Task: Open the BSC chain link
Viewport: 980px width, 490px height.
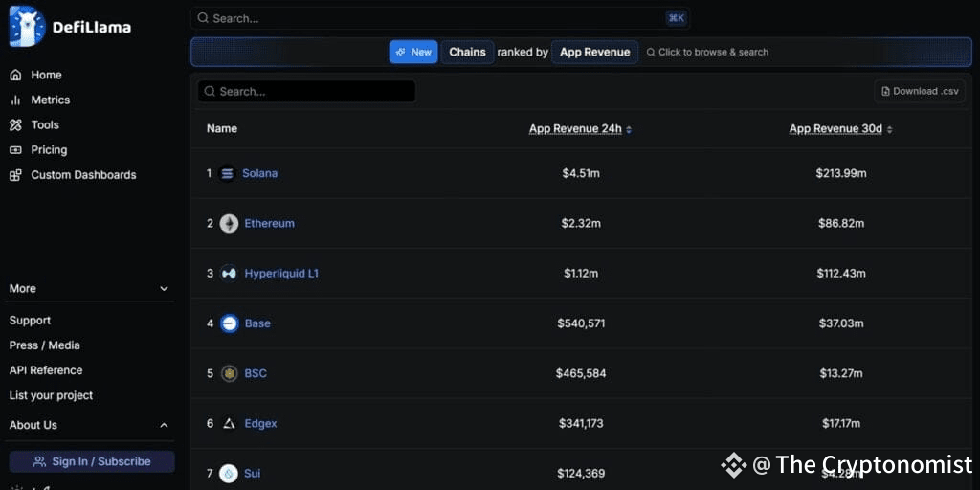Action: coord(256,373)
